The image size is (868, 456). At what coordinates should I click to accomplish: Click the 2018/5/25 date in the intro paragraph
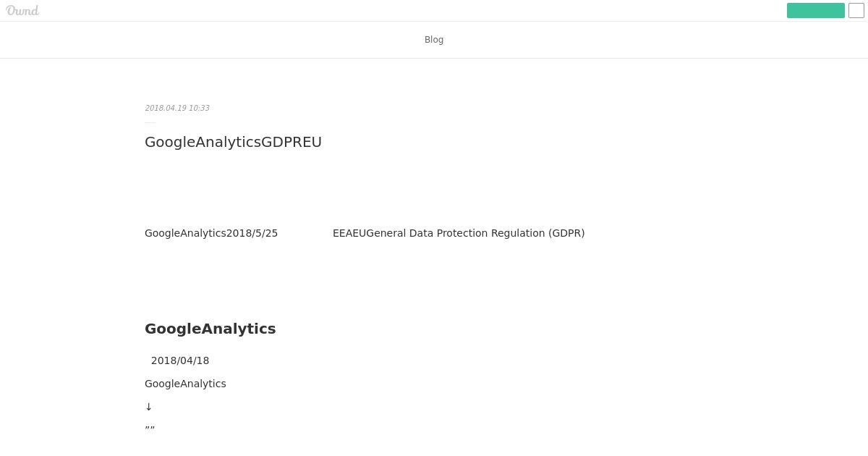(252, 233)
